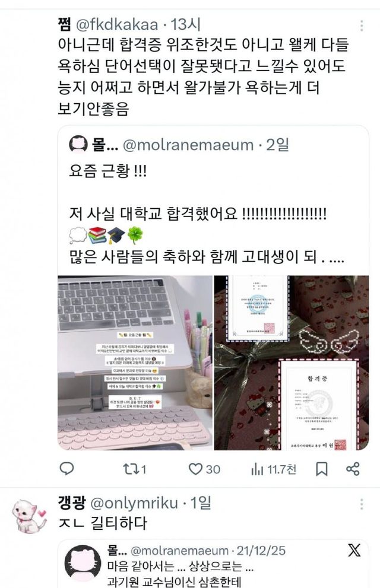Open more options for @fkdkakaa tweet
The image size is (380, 588).
click(361, 26)
